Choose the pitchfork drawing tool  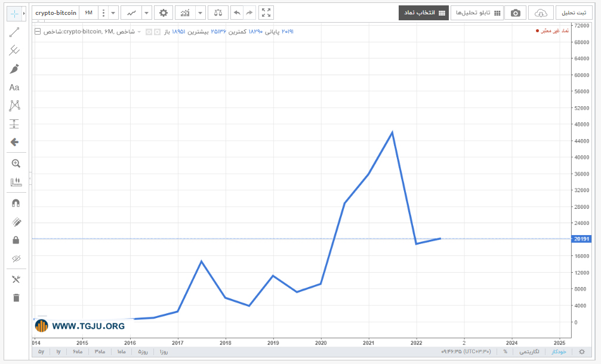click(14, 50)
